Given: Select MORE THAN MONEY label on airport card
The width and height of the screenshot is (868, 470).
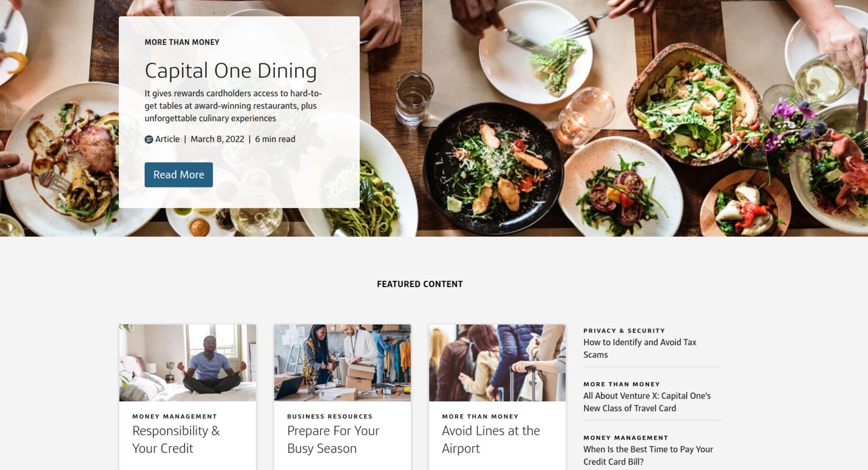Looking at the screenshot, I should (480, 417).
